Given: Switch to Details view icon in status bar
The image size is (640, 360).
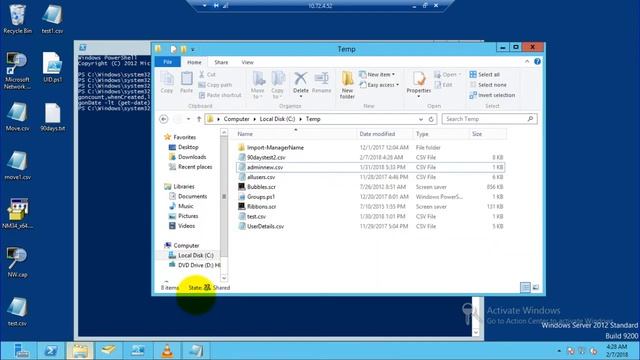Looking at the screenshot, I should 525,287.
